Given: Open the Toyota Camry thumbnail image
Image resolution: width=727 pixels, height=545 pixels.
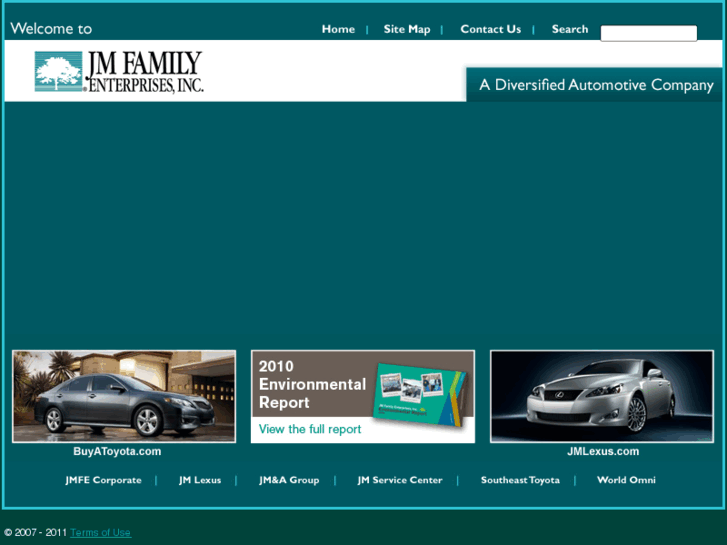Looking at the screenshot, I should pyautogui.click(x=124, y=397).
